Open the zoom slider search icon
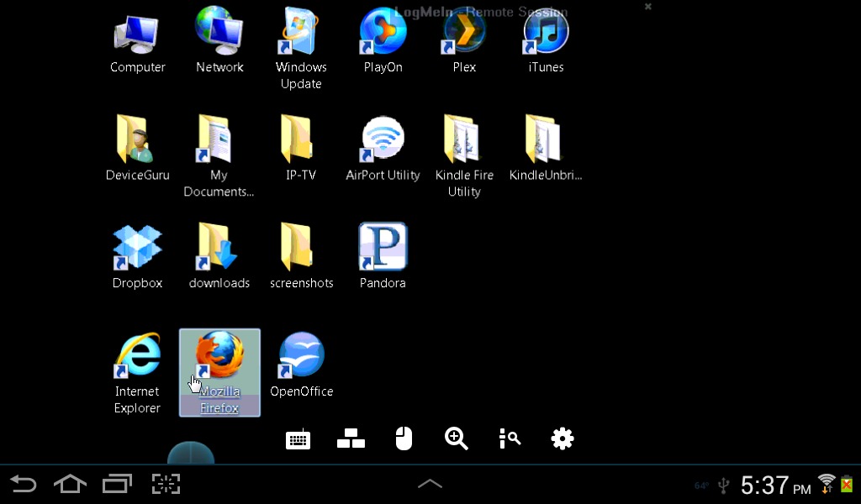The image size is (861, 504). 510,438
